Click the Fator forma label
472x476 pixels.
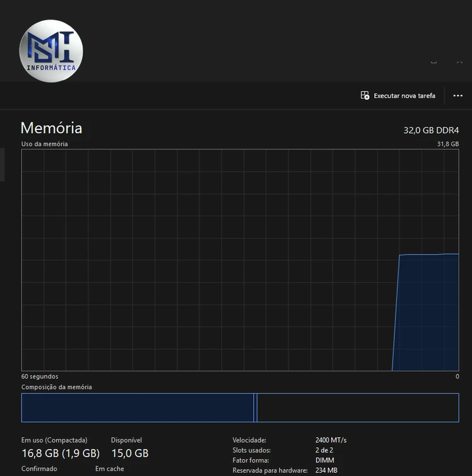point(251,460)
